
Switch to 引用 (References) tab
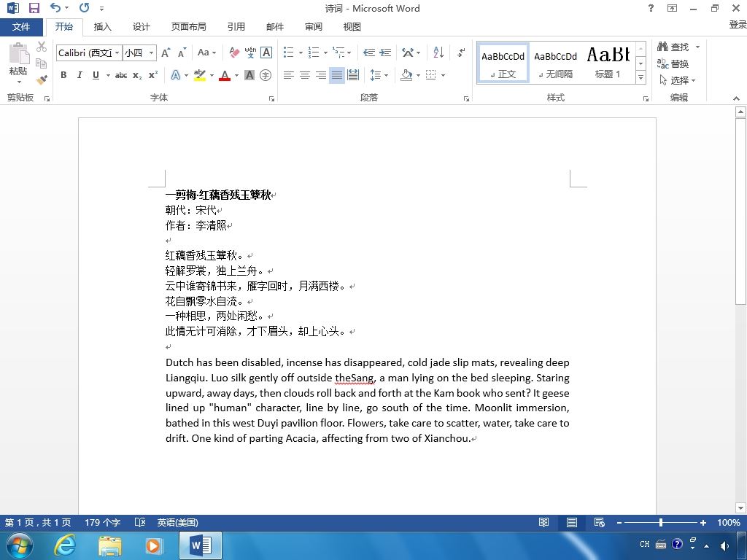tap(236, 27)
